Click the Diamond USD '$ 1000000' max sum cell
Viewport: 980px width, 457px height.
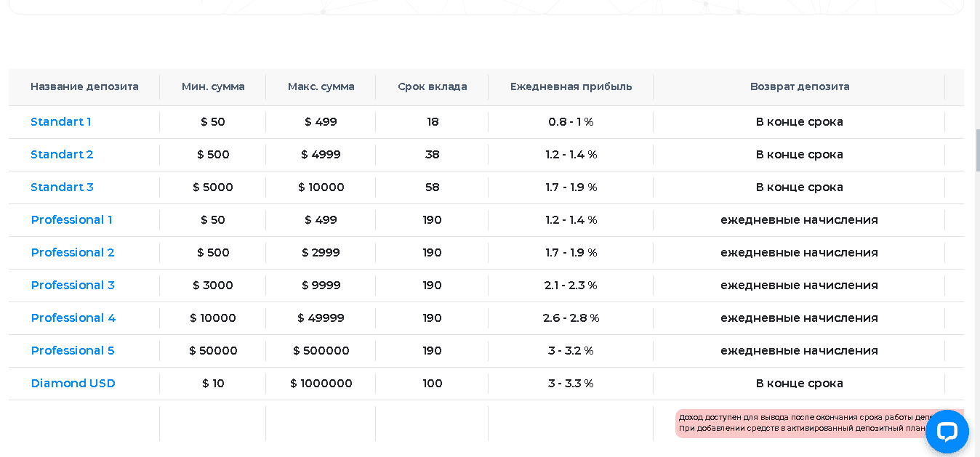(x=321, y=384)
